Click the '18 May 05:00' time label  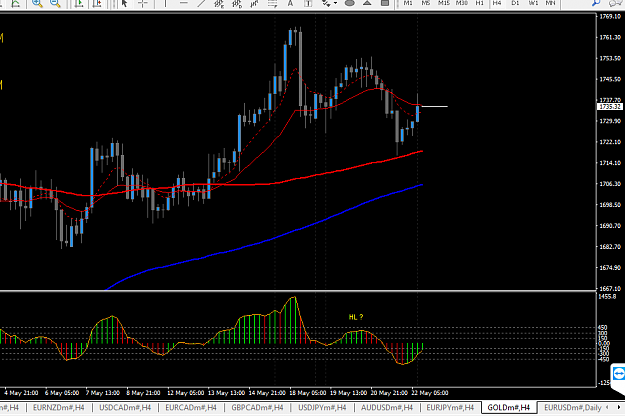(x=307, y=393)
